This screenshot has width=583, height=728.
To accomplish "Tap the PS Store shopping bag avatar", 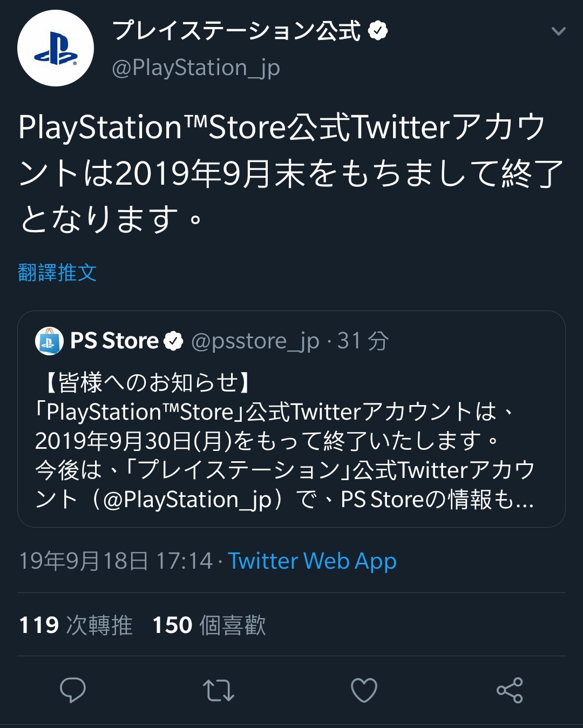I will 49,341.
